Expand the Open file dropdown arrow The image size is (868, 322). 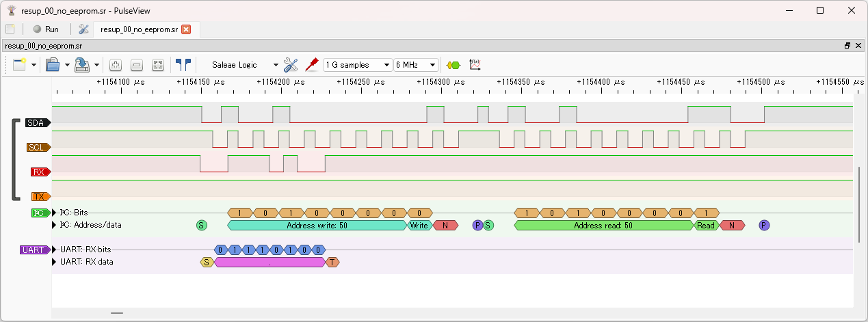point(67,65)
